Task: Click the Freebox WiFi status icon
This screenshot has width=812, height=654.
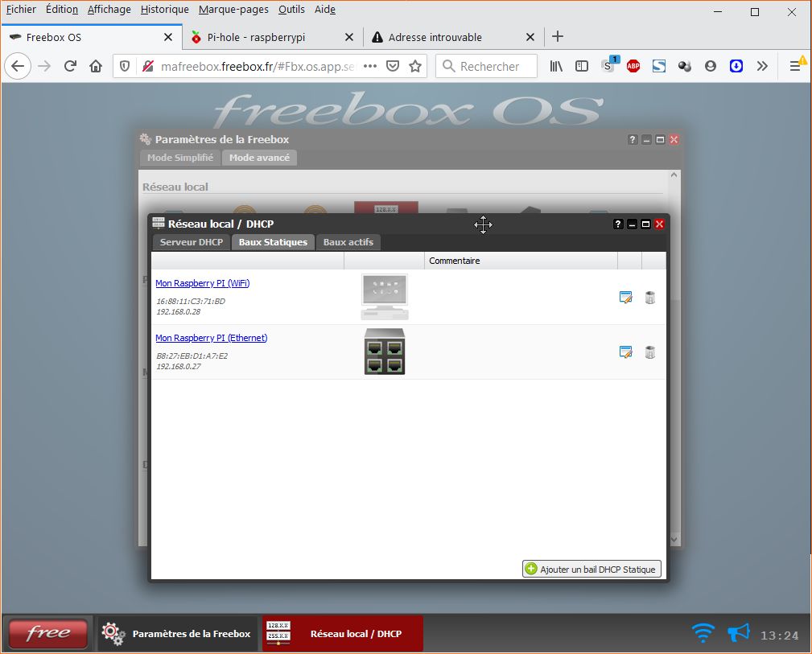Action: point(703,633)
